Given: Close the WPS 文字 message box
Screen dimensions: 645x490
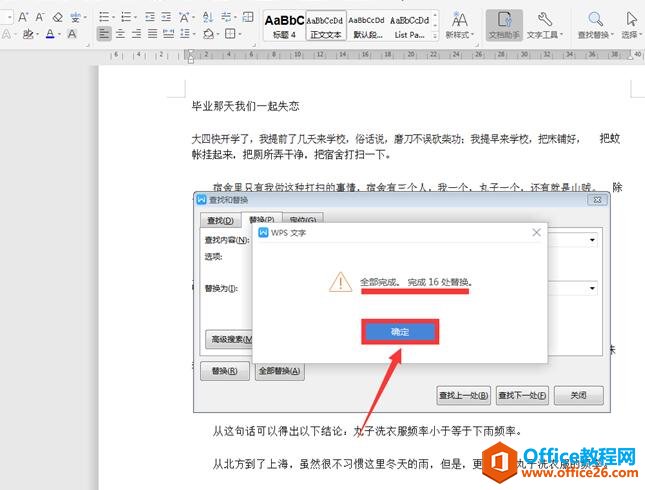Looking at the screenshot, I should 536,232.
